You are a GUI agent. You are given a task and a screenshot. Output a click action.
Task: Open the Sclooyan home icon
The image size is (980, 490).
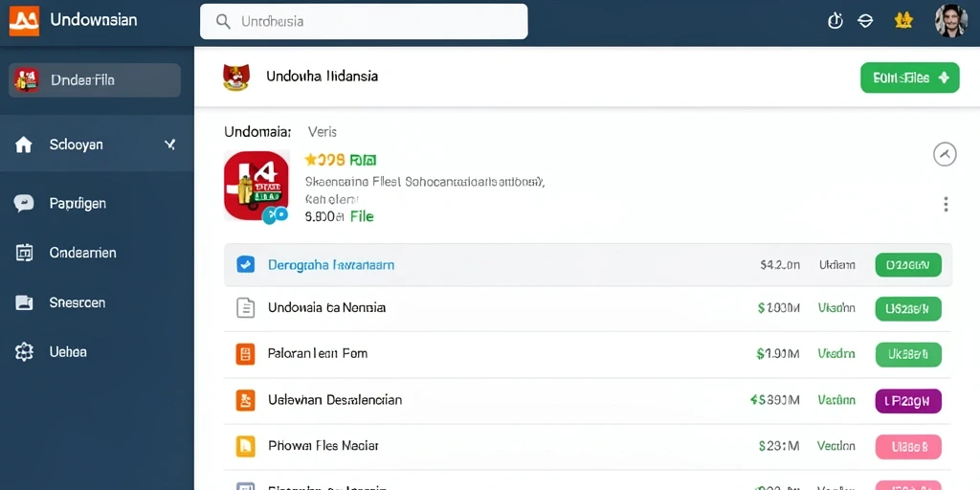(23, 145)
